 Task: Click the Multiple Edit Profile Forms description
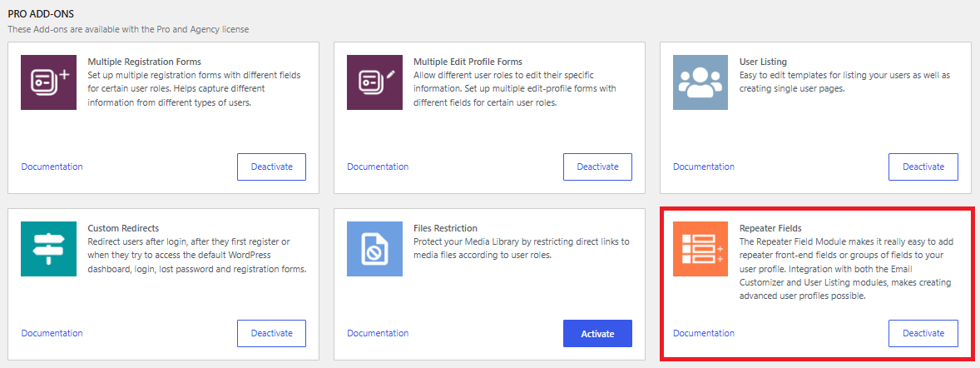[x=514, y=89]
